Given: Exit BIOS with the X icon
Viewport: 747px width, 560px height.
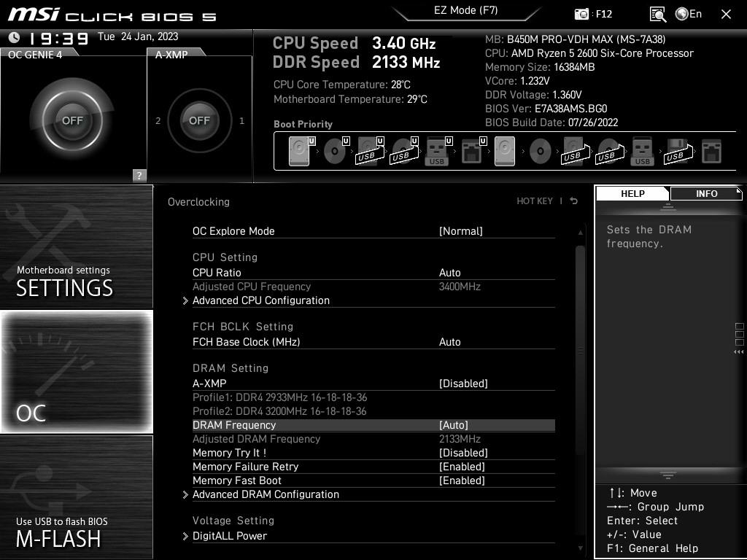Looking at the screenshot, I should (726, 15).
